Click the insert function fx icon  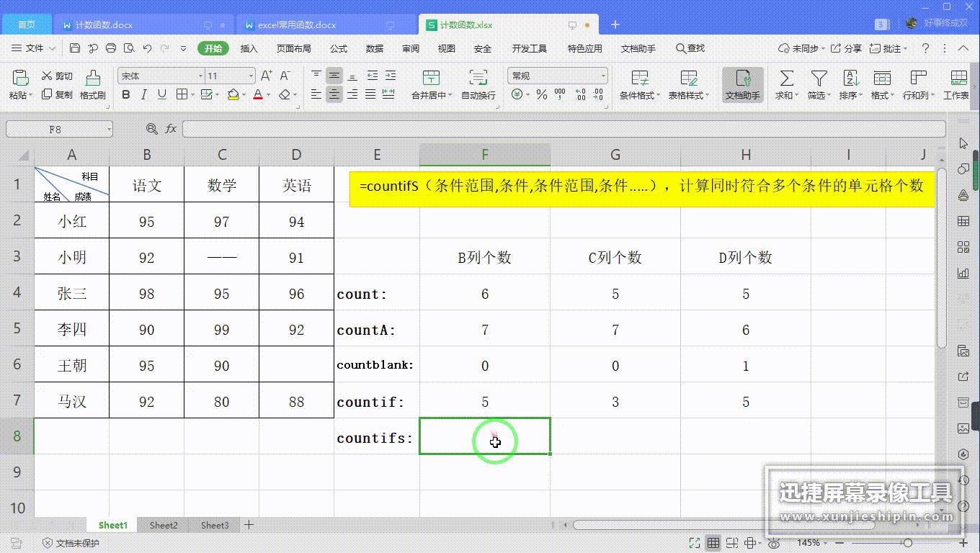click(171, 129)
